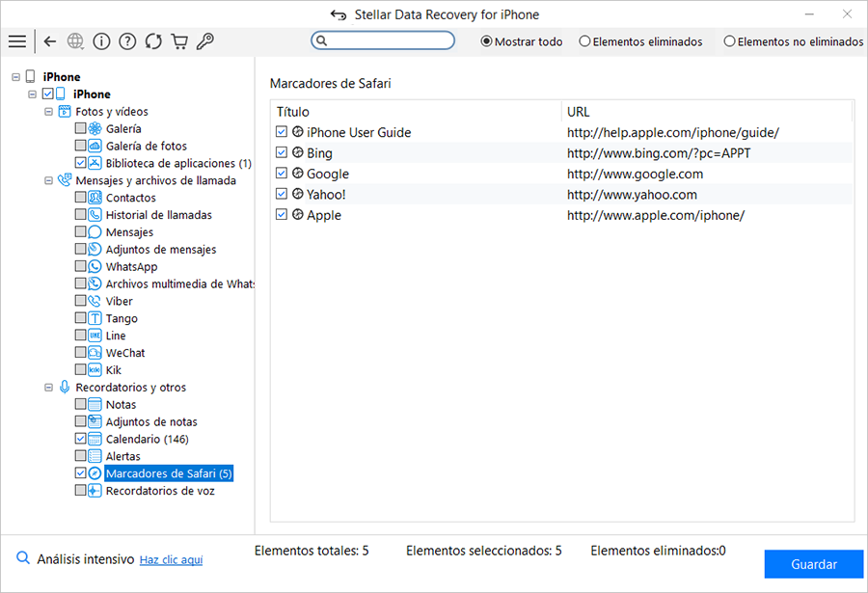
Task: Select Adjuntos de mensajes tree item
Action: tap(160, 249)
